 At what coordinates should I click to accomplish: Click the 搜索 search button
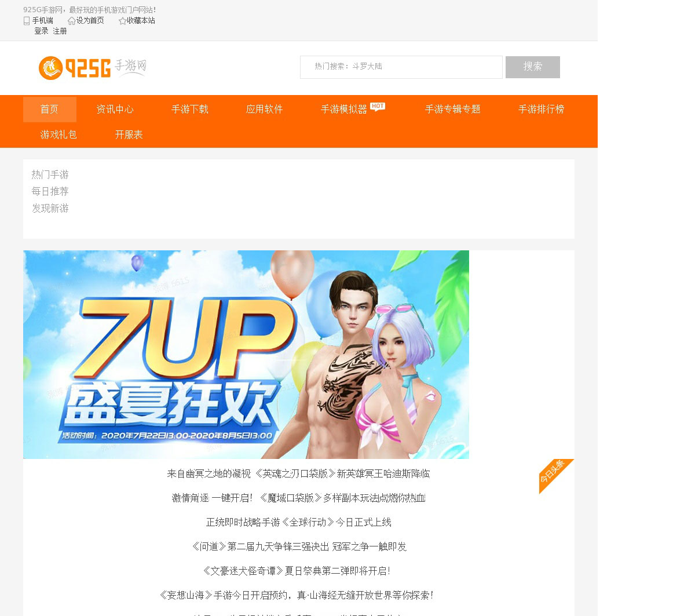(533, 67)
